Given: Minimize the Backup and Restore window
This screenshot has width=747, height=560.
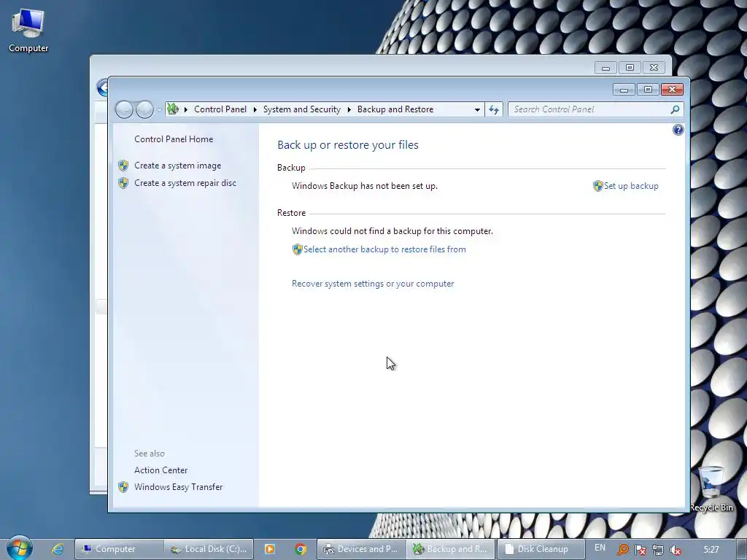Looking at the screenshot, I should (x=624, y=90).
